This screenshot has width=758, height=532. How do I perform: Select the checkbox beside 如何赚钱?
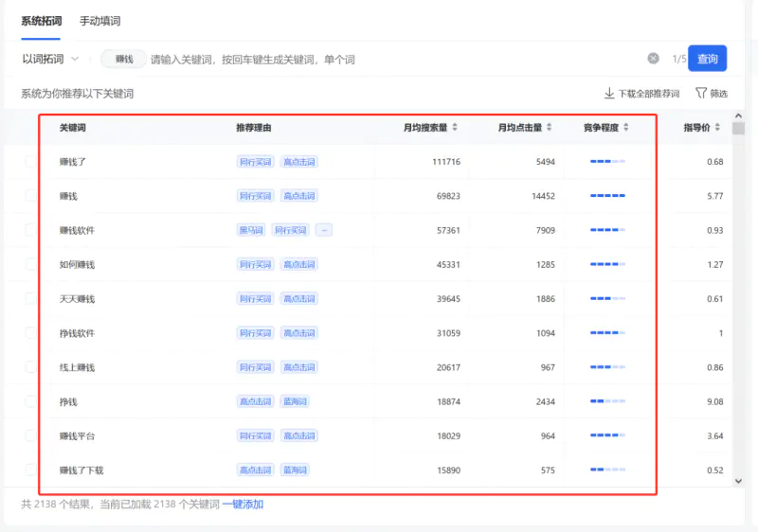point(30,264)
